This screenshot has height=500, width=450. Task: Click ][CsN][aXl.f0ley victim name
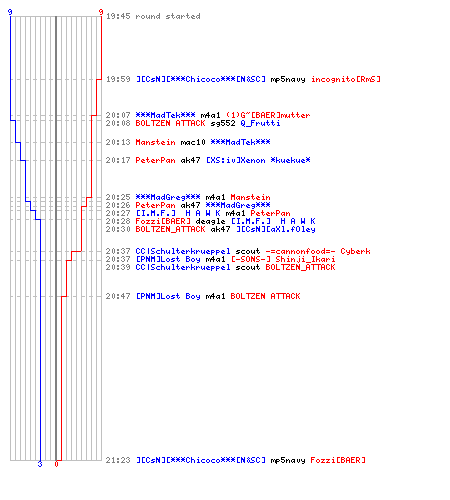pyautogui.click(x=275, y=229)
